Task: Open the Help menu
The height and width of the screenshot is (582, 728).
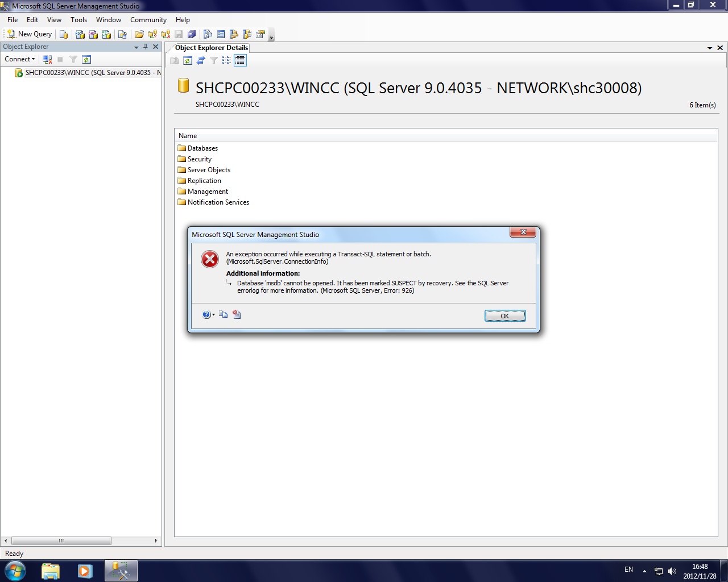Action: [x=183, y=20]
